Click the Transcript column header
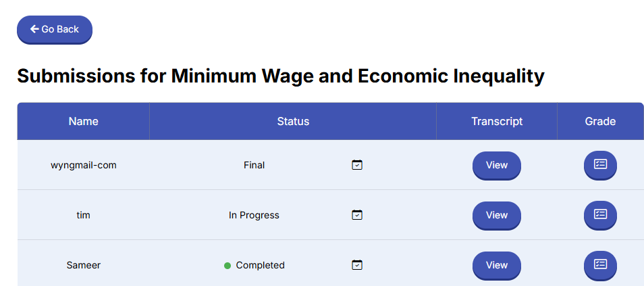The image size is (644, 286). pyautogui.click(x=497, y=122)
